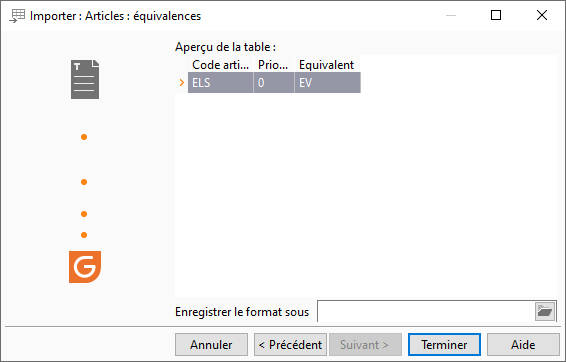Go back with the Précédent button
The image size is (566, 362).
(x=291, y=345)
